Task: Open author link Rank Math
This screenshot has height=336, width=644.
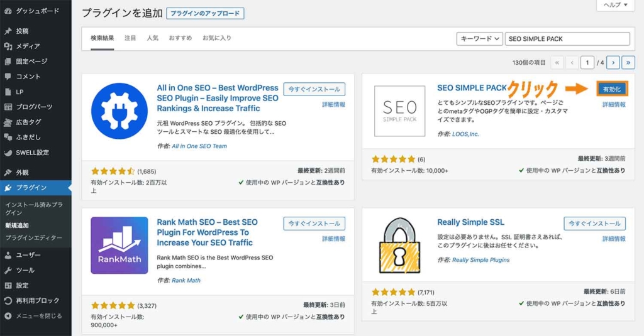Action: [186, 281]
